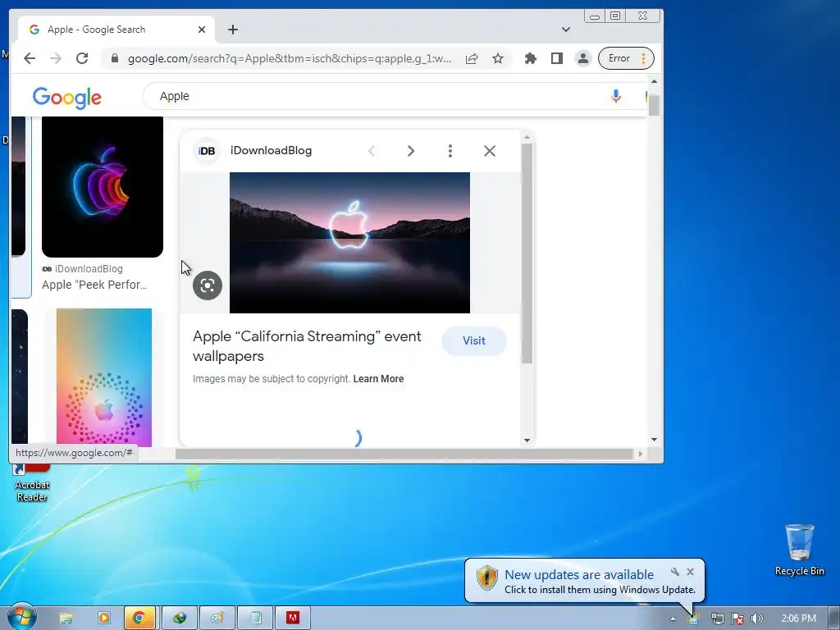Image resolution: width=840 pixels, height=630 pixels.
Task: Show the previous image in the preview panel
Action: tap(372, 151)
